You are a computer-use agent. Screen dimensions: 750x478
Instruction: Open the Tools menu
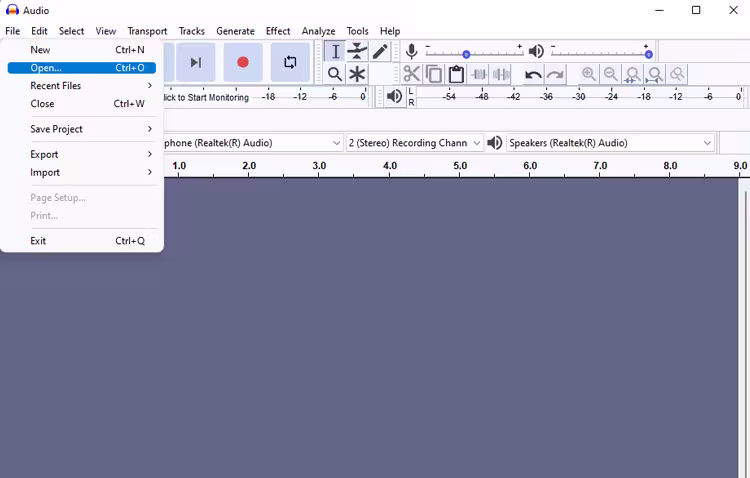pos(357,31)
